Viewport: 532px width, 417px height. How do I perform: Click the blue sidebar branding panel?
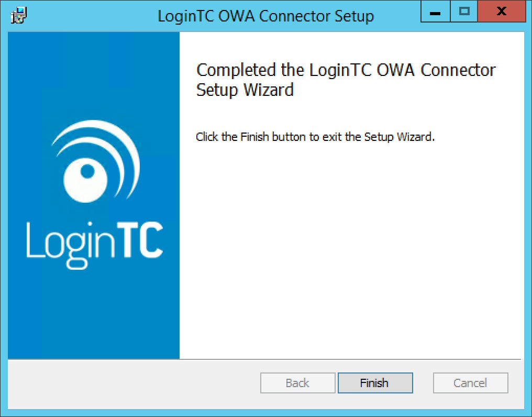click(93, 314)
